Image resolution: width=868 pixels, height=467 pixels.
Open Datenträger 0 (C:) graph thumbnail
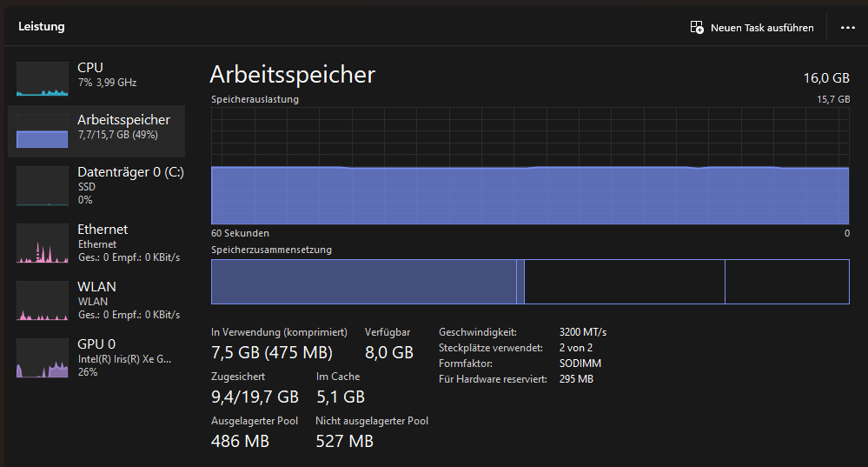coord(42,185)
